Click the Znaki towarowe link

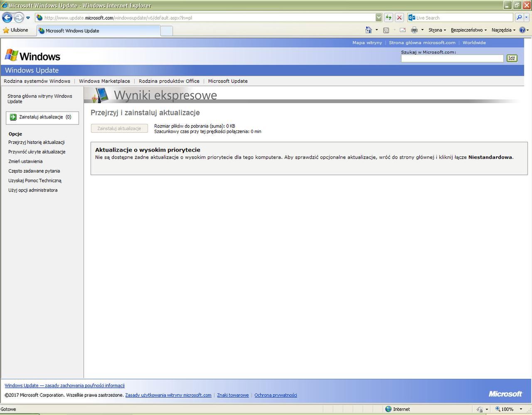tap(233, 395)
